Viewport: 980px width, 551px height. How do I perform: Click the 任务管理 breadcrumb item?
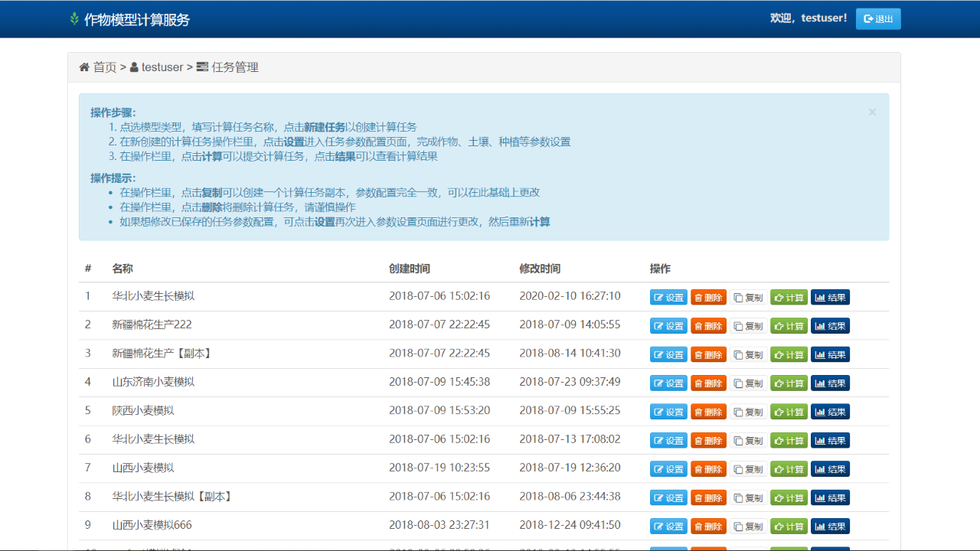coord(235,67)
